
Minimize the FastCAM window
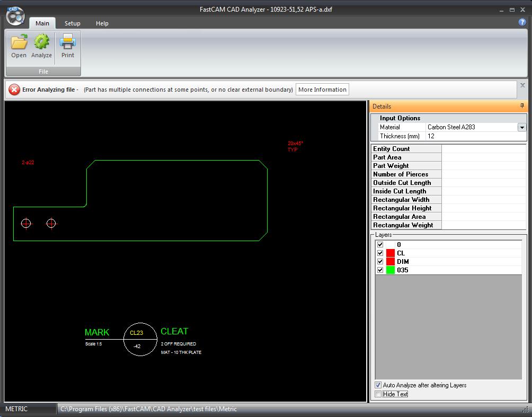coord(501,10)
